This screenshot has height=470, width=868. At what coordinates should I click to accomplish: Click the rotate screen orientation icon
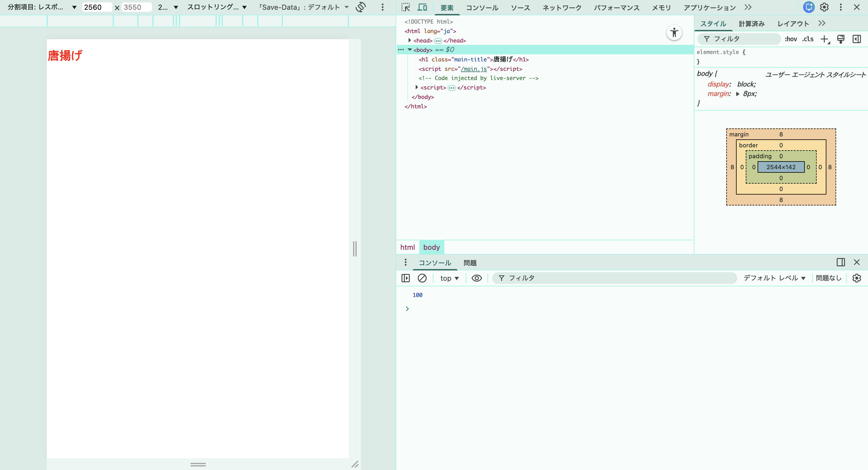point(360,7)
